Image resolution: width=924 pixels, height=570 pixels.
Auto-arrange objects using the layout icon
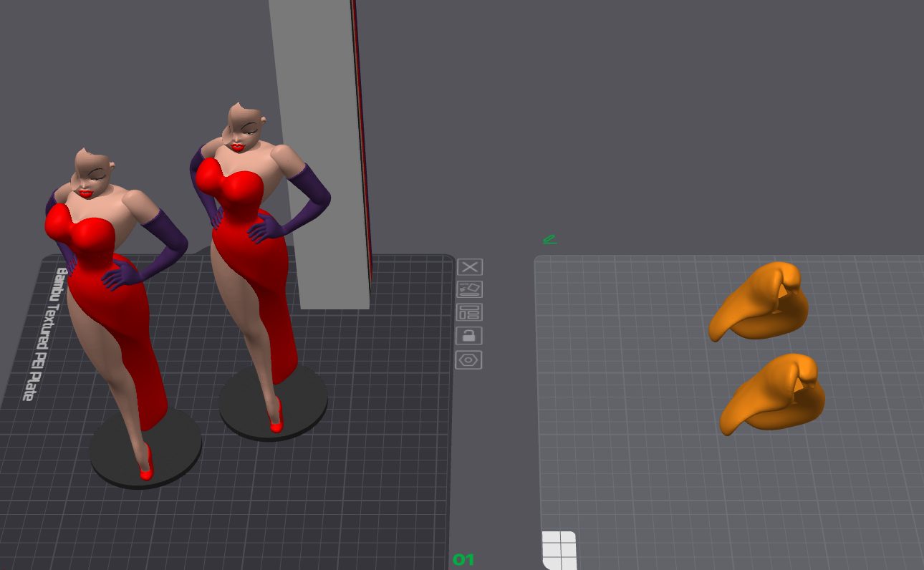point(469,312)
